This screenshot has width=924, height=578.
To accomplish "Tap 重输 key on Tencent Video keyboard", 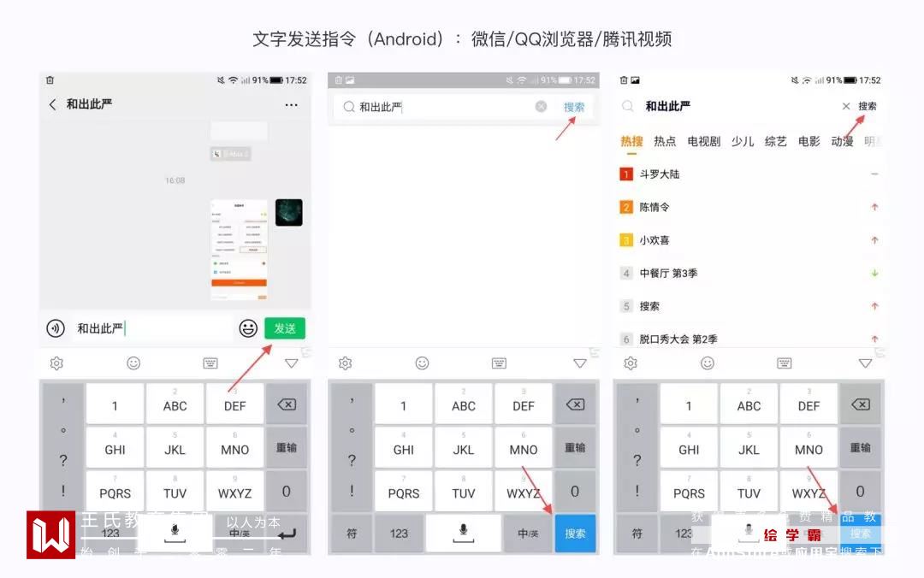I will [x=861, y=448].
